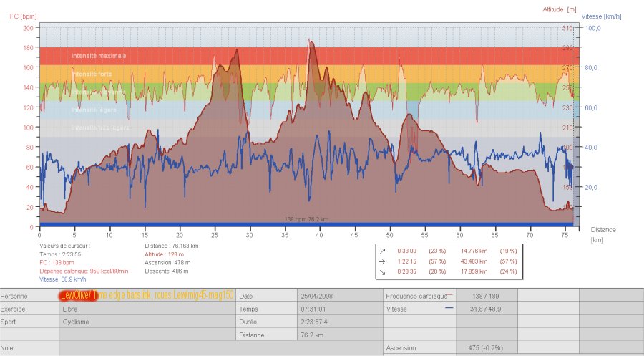Click the Altitude [m] axis title
The width and height of the screenshot is (644, 356).
(x=559, y=9)
